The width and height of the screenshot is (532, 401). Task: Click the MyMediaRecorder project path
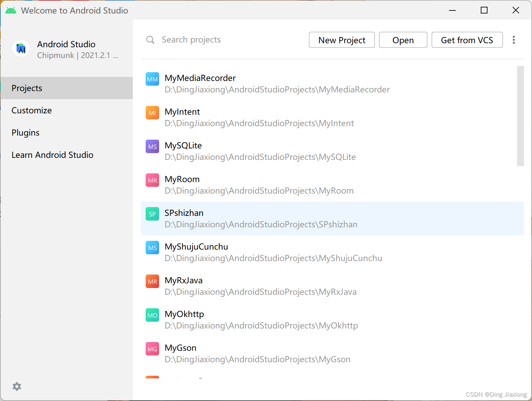(x=277, y=90)
